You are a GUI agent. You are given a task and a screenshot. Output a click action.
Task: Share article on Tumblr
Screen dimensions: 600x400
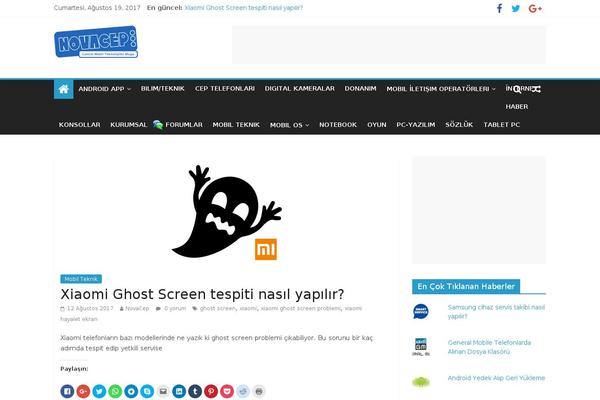click(195, 391)
